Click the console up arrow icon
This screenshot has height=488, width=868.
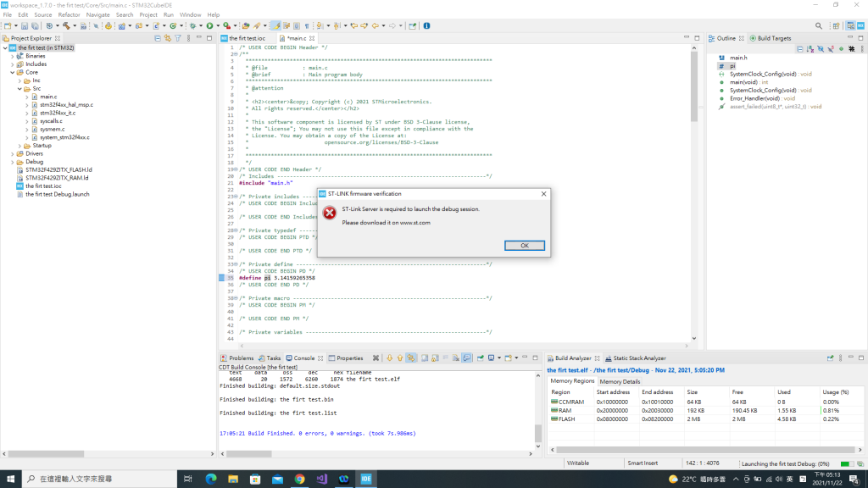click(400, 358)
